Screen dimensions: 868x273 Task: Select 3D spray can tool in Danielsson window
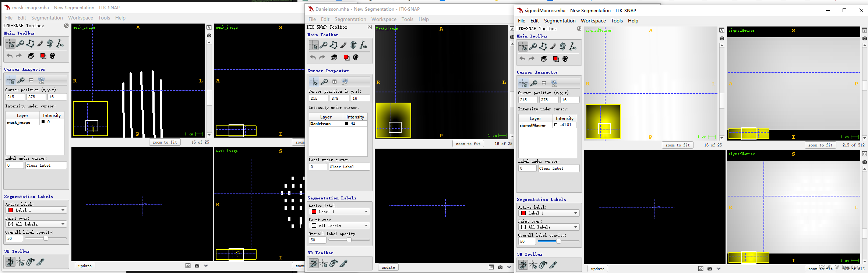click(x=334, y=263)
